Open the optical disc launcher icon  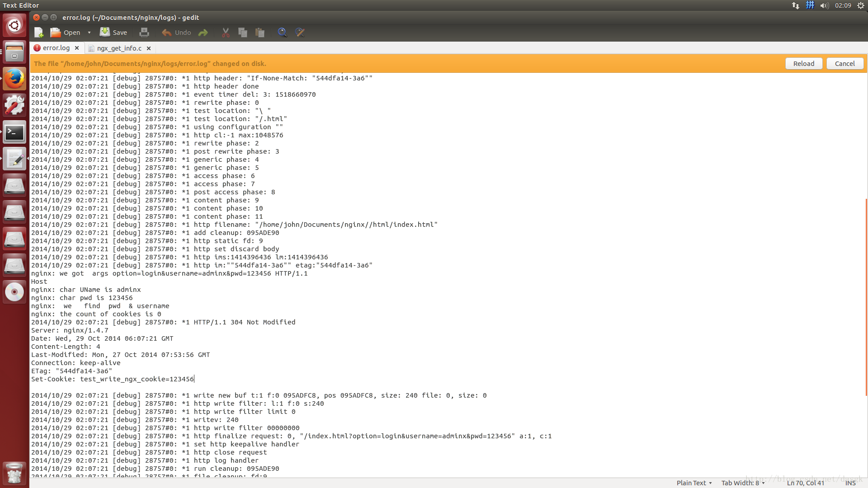14,292
